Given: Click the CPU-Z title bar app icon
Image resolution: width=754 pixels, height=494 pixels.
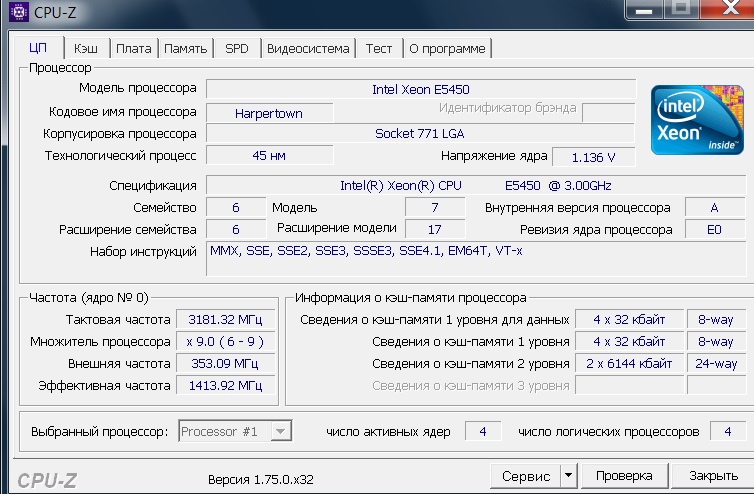Looking at the screenshot, I should pos(13,10).
